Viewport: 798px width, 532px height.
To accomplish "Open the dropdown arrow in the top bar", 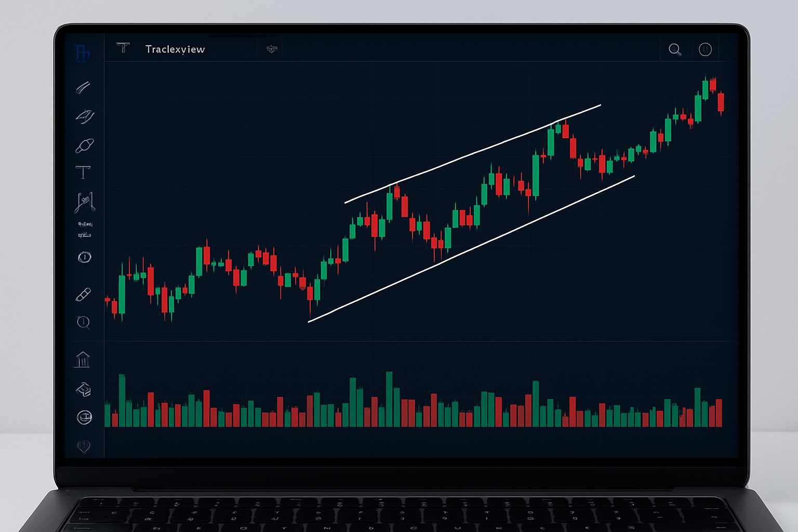I will pyautogui.click(x=272, y=49).
